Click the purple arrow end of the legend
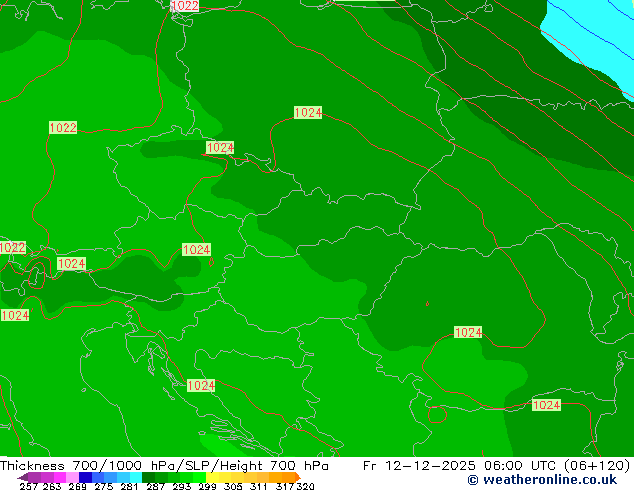This screenshot has width=634, height=490. click(23, 477)
